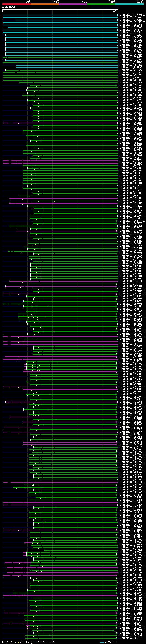Select the UniRef100_B8B155 hit label
Screen dimensions: 146x644
pyautogui.click(x=131, y=163)
